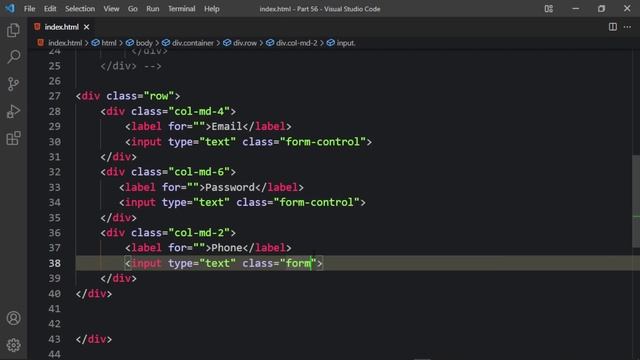Open the View menu

[x=111, y=9]
